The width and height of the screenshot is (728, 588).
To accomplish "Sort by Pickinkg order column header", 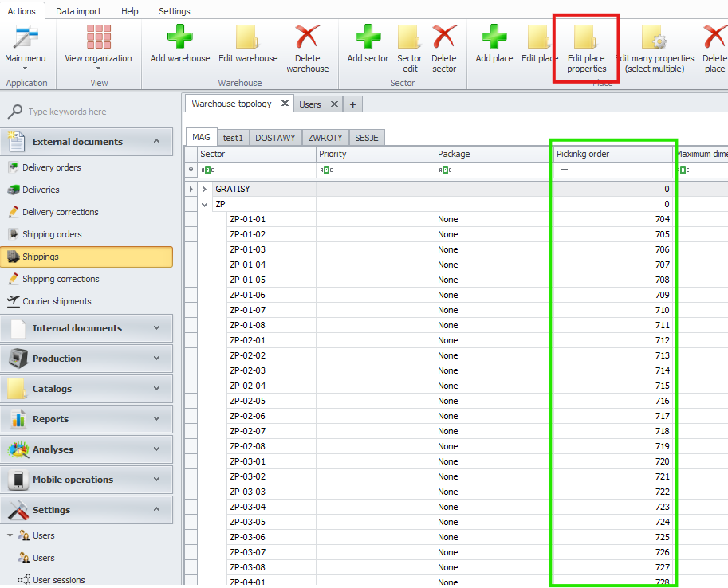I will (613, 154).
